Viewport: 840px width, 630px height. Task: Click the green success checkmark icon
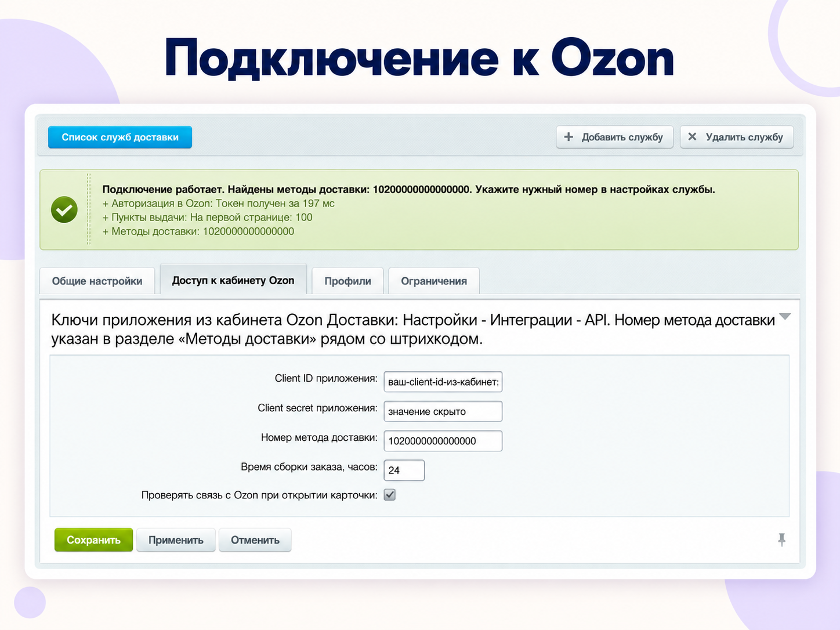coord(64,210)
